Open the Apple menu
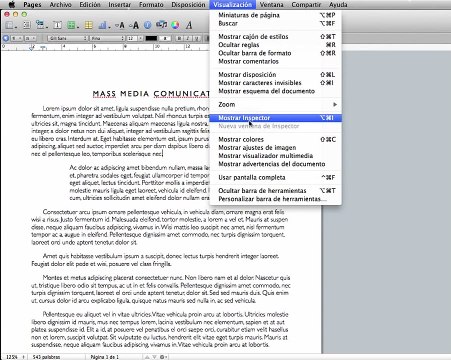 [x=12, y=4]
